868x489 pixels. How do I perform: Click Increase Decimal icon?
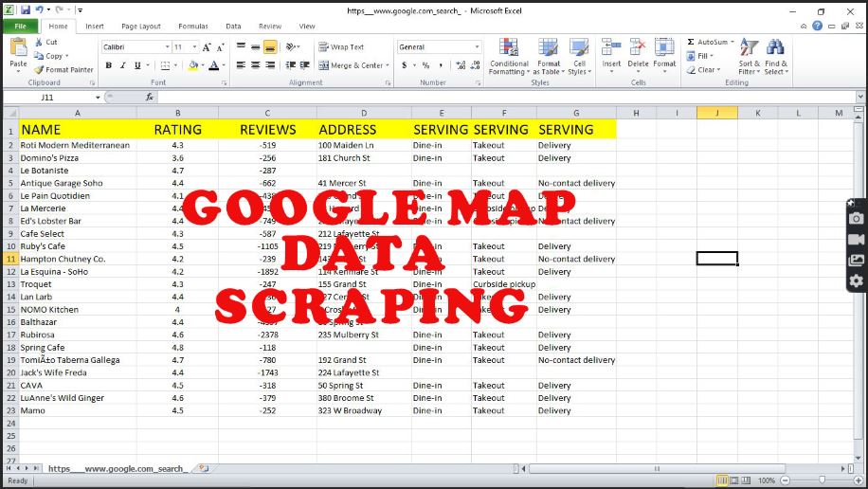[x=461, y=65]
